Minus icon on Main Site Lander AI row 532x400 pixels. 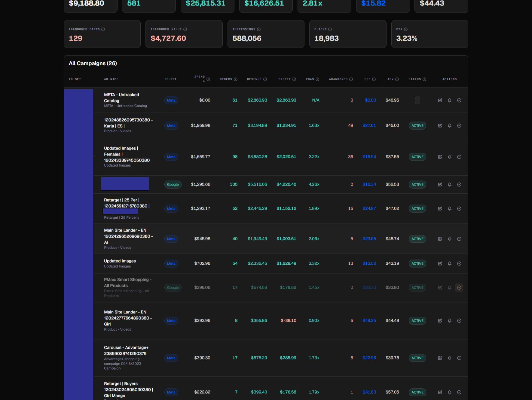pyautogui.click(x=459, y=239)
